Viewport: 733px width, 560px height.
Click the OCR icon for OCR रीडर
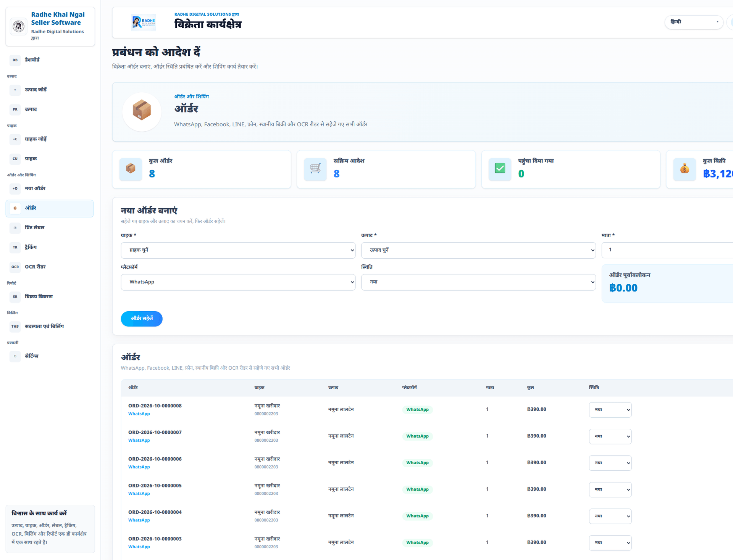pos(15,267)
